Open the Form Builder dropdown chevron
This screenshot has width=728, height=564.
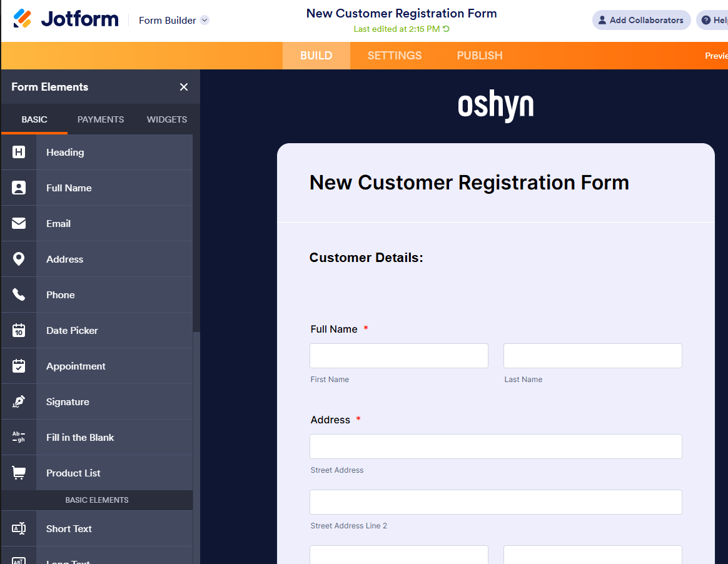click(x=205, y=20)
